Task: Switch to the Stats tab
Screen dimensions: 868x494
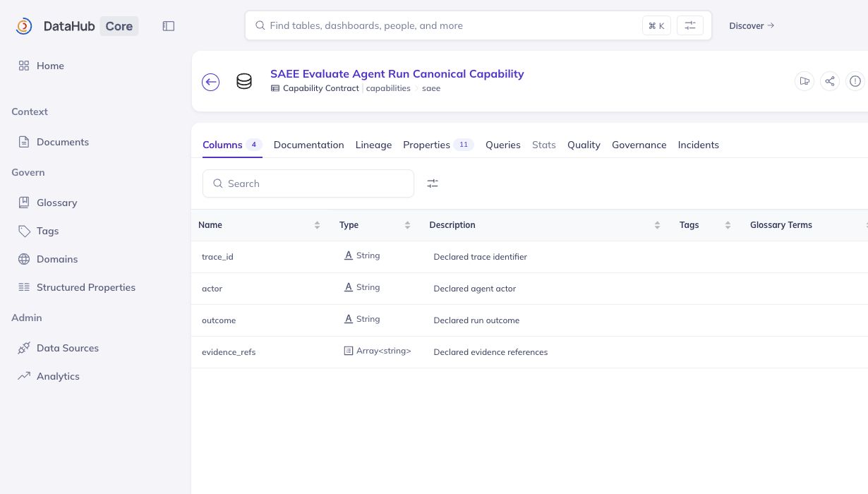Action: coord(544,145)
